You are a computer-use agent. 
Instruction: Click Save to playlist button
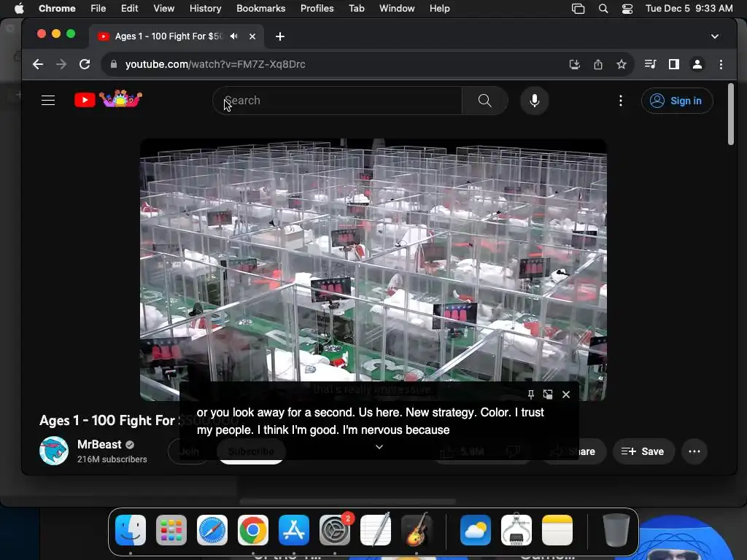click(643, 451)
